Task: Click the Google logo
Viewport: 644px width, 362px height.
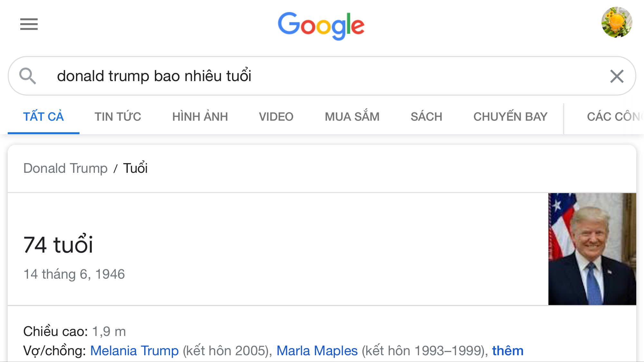Action: [321, 26]
